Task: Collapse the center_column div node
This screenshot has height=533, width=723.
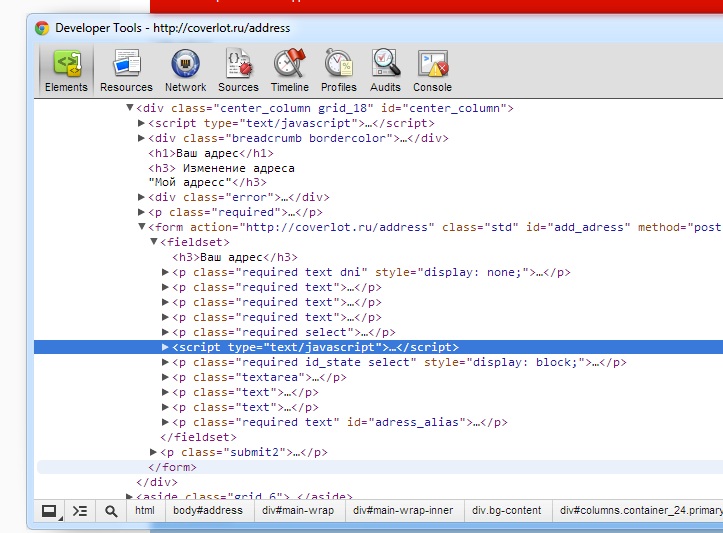Action: point(130,108)
